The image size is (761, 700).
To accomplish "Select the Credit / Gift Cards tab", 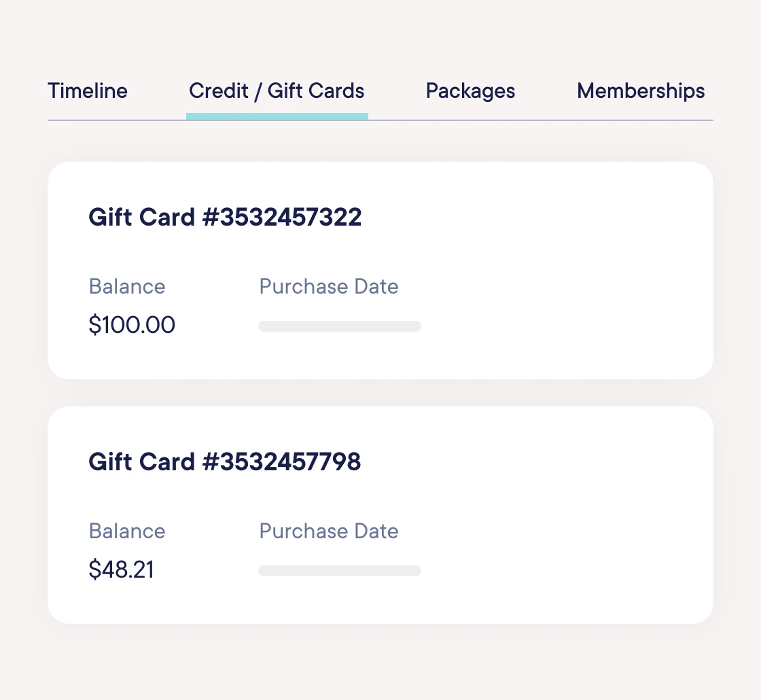I will click(277, 91).
